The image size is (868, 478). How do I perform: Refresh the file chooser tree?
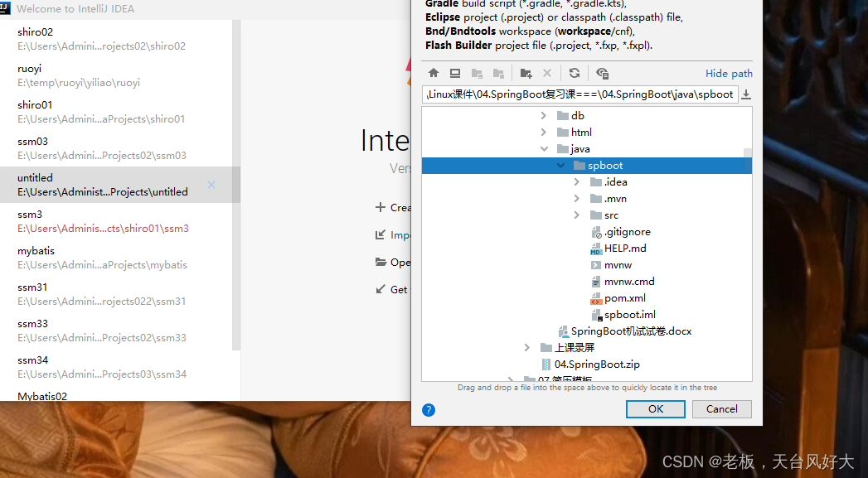(x=575, y=73)
